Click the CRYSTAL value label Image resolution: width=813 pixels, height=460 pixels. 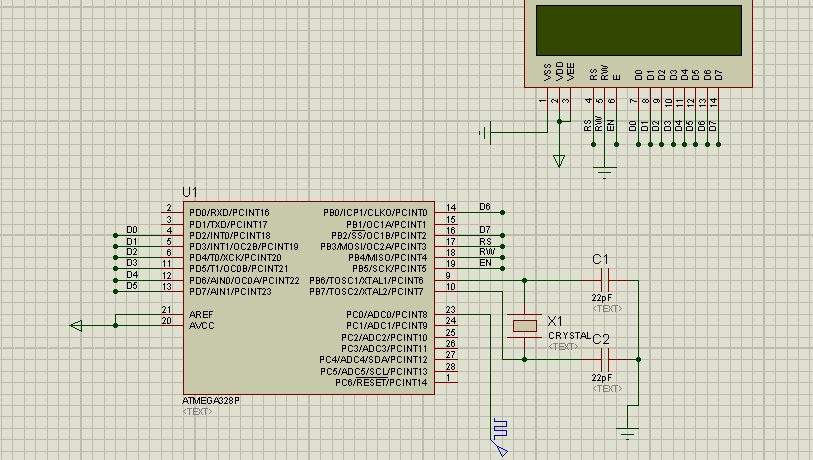pos(569,335)
